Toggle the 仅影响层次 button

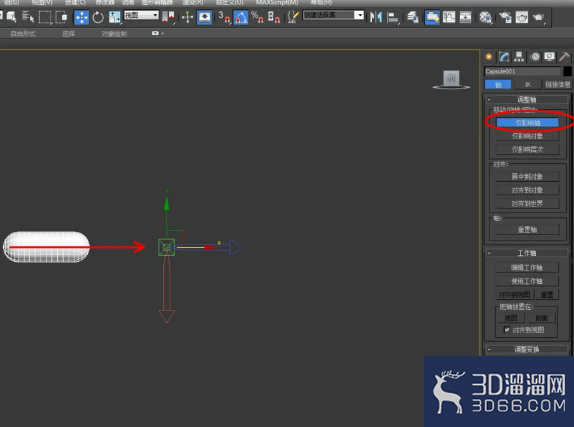point(528,149)
